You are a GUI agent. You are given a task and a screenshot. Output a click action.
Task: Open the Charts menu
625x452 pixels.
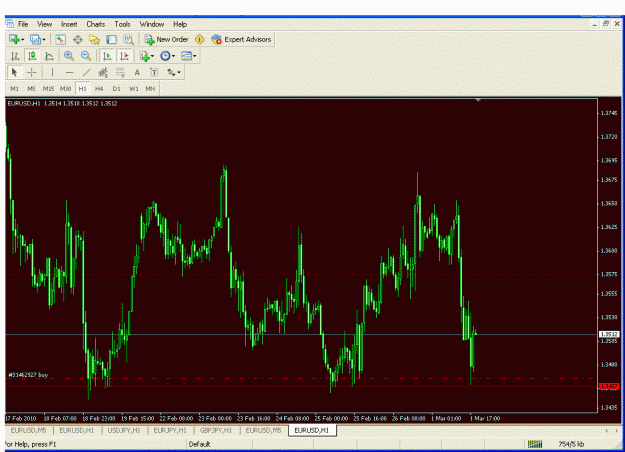[96, 24]
